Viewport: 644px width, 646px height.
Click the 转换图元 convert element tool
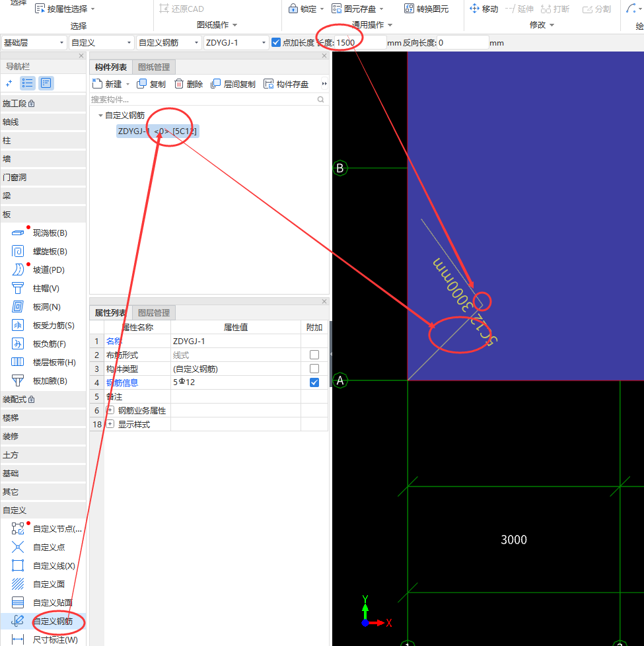[x=427, y=9]
